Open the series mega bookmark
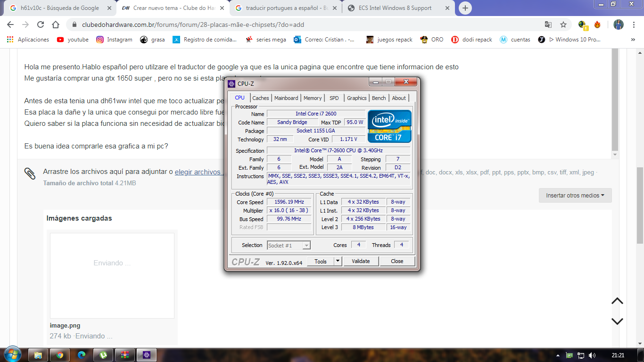Screen dimensions: 644x362 click(266, 40)
